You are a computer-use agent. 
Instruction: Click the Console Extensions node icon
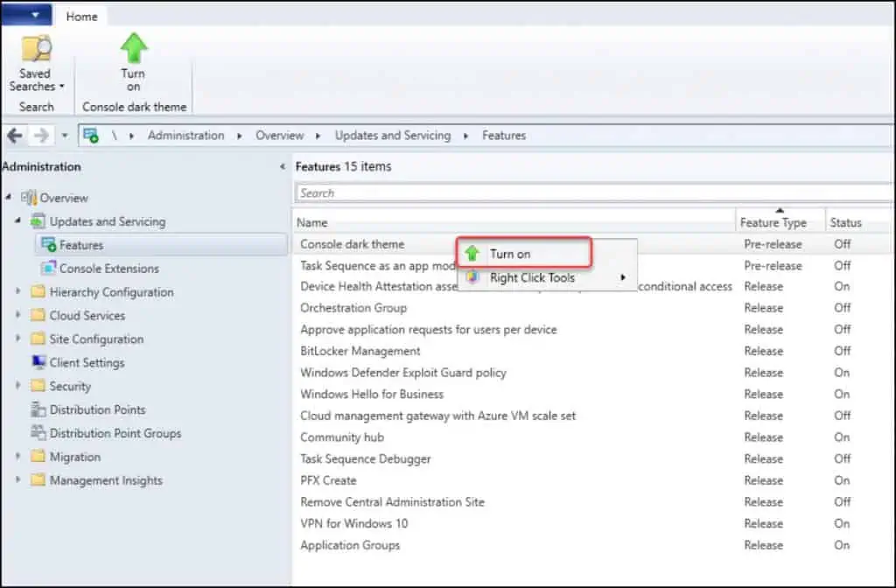(x=49, y=268)
